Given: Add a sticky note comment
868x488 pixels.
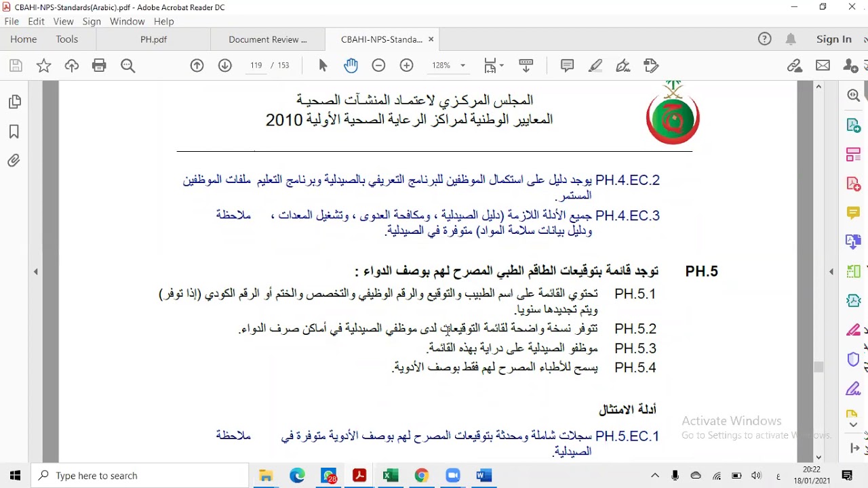Looking at the screenshot, I should (567, 66).
